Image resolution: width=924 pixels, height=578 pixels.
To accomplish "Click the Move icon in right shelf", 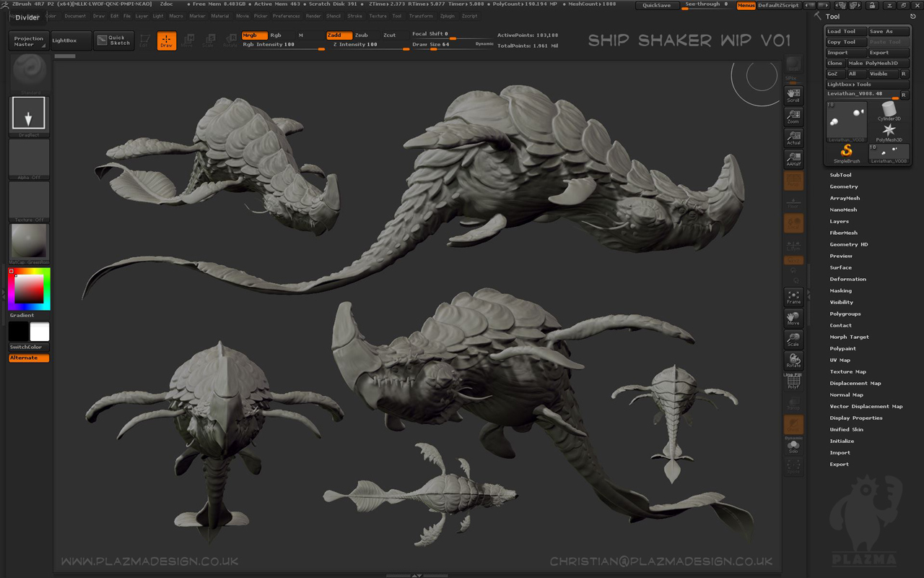I will click(793, 319).
